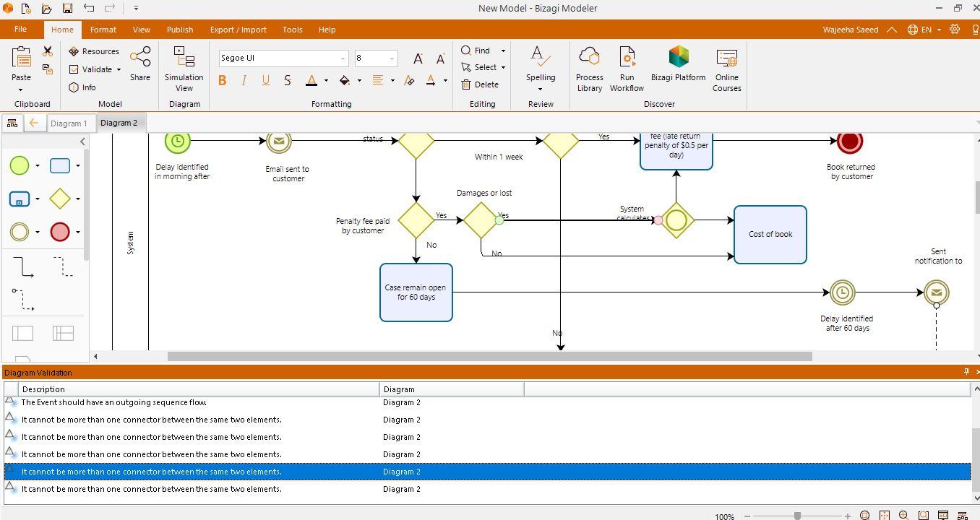Click the Case remain open for 60 days task
Viewport: 980px width, 520px height.
pos(416,292)
